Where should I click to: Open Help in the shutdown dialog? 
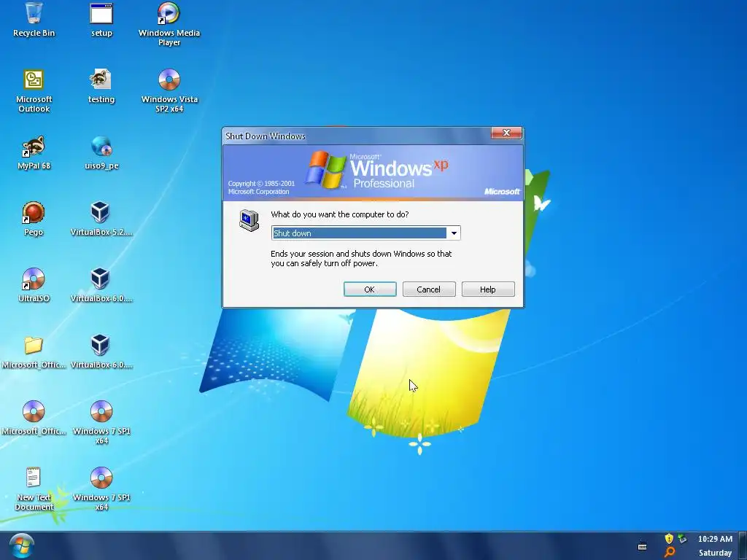(x=488, y=289)
